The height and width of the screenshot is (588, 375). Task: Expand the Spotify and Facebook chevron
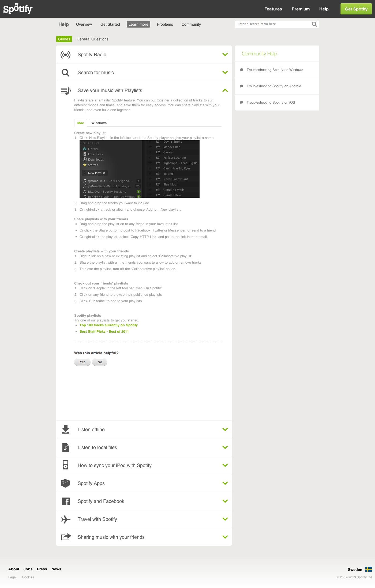click(x=225, y=501)
